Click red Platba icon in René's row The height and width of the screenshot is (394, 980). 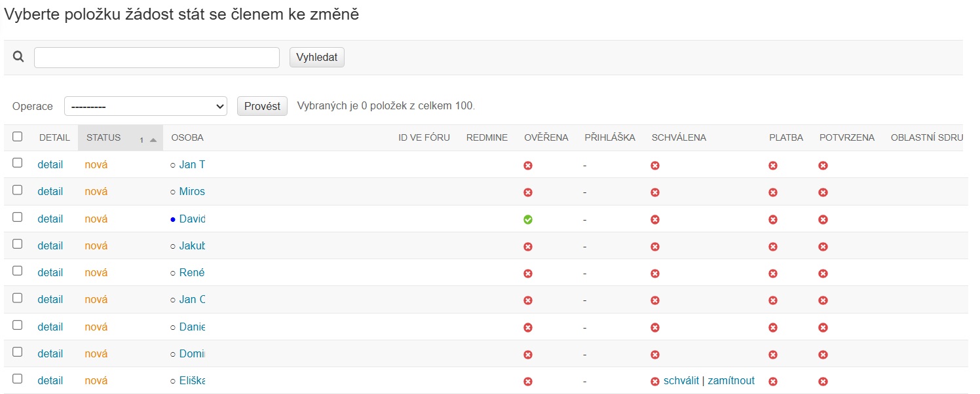[x=773, y=274]
